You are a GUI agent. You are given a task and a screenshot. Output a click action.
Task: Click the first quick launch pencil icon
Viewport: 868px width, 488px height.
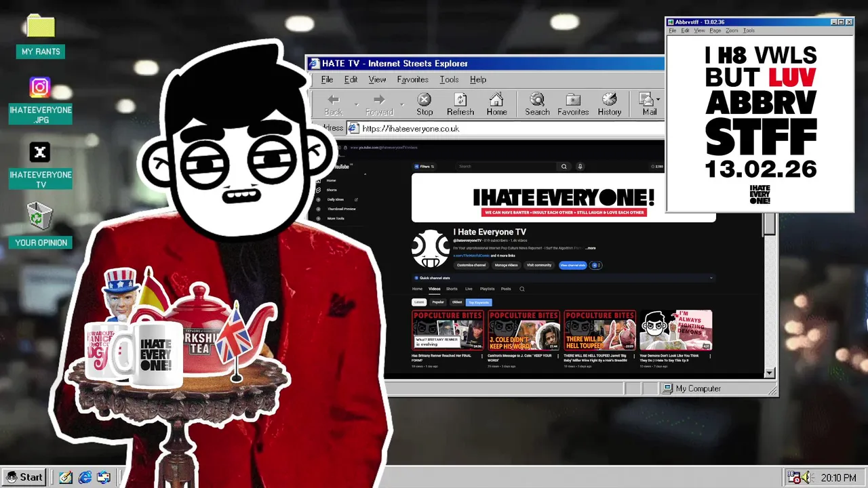click(x=65, y=477)
